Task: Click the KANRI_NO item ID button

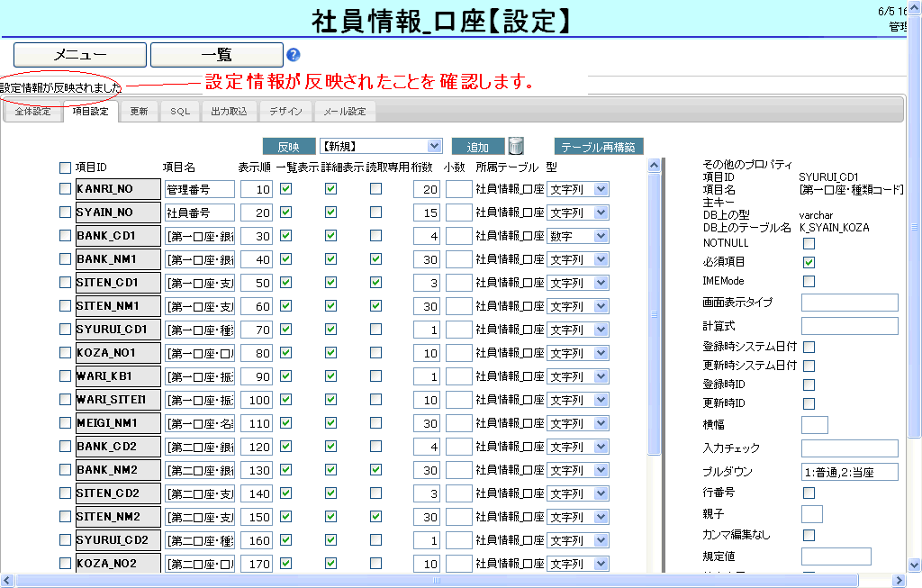Action: coord(118,189)
